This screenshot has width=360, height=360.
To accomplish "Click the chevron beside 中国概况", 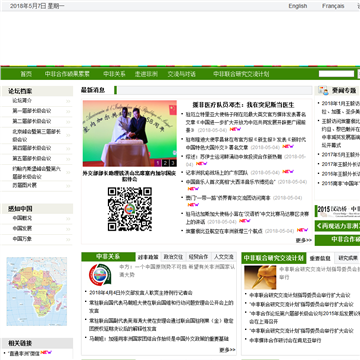I will click(x=68, y=219).
